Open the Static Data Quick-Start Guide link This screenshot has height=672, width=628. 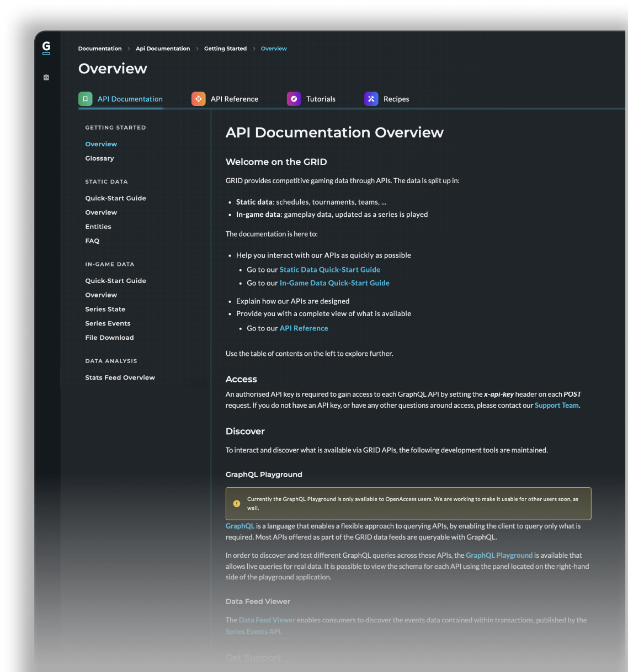[329, 269]
